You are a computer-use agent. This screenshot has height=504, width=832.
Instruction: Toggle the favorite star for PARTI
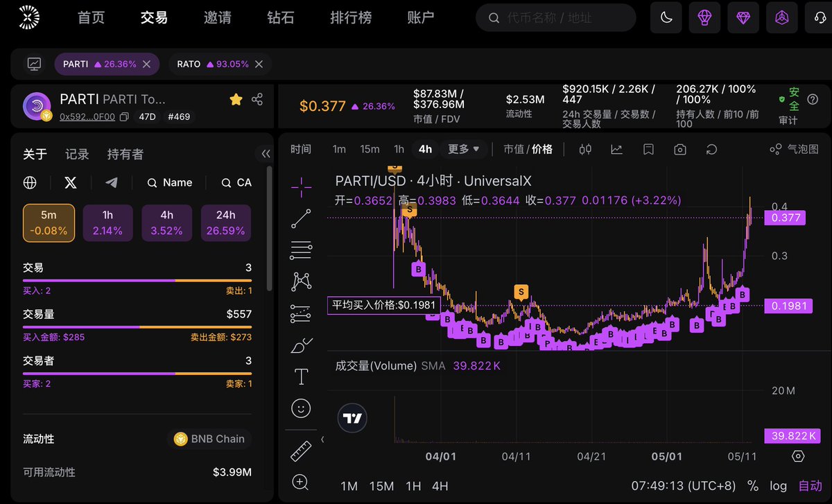pyautogui.click(x=236, y=100)
